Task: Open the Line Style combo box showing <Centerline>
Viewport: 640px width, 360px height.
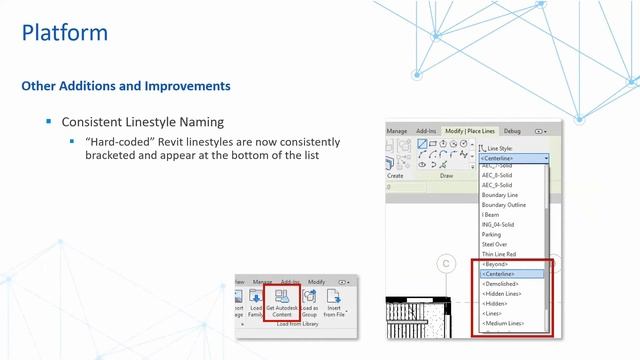Action: coord(513,158)
